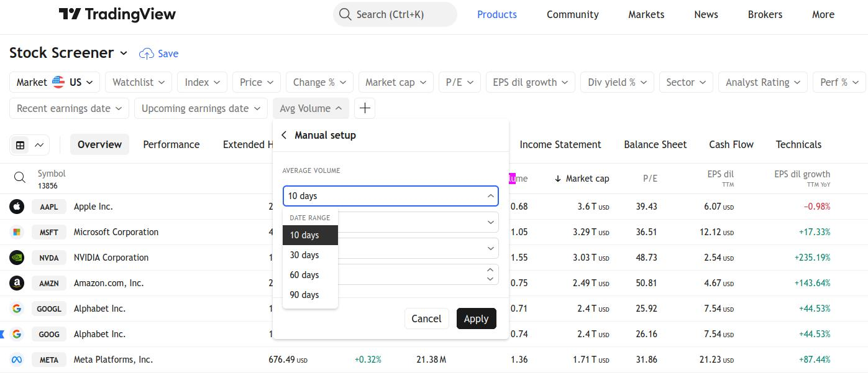The image size is (868, 377).
Task: Click the EPS dil growth column header
Action: point(802,178)
